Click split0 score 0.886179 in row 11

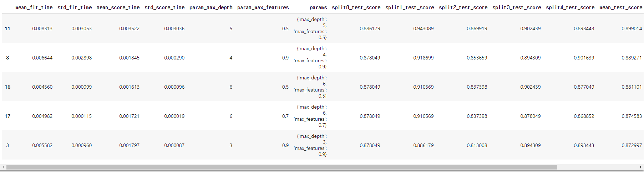click(370, 28)
